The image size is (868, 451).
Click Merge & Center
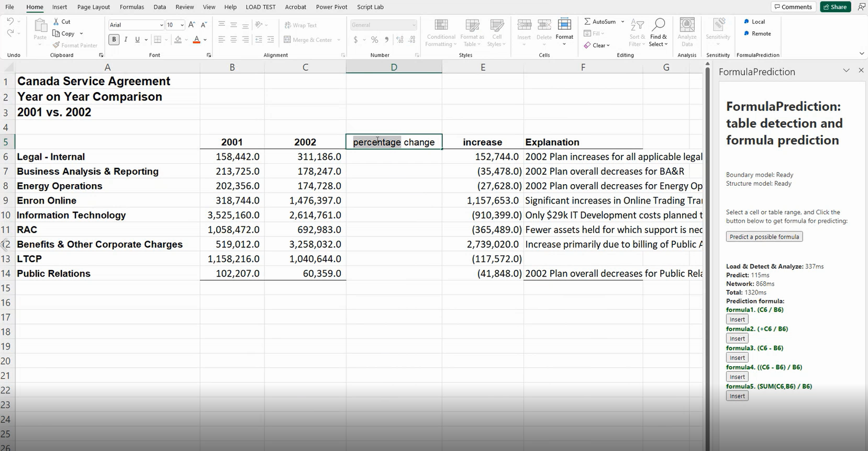point(308,40)
